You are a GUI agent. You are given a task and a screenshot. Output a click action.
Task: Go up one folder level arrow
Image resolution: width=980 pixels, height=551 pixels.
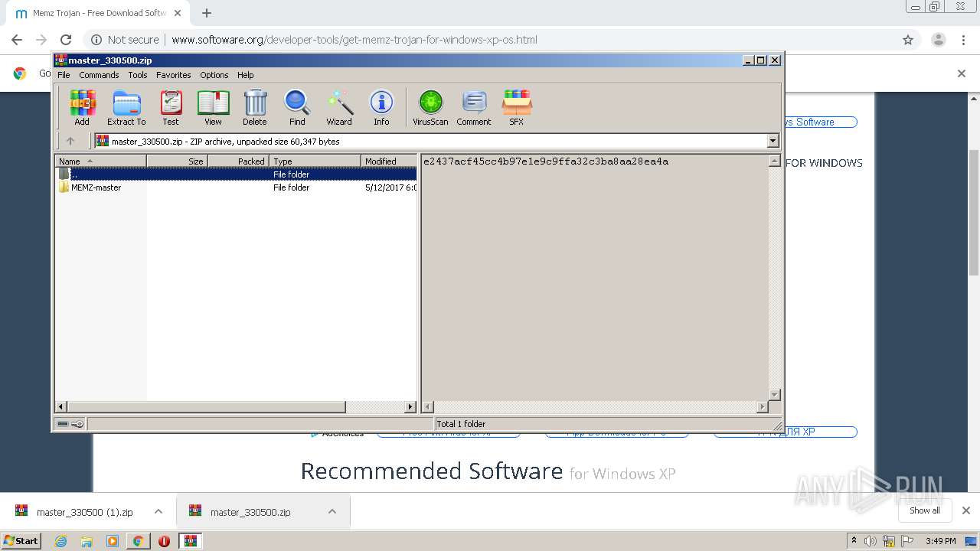point(70,141)
